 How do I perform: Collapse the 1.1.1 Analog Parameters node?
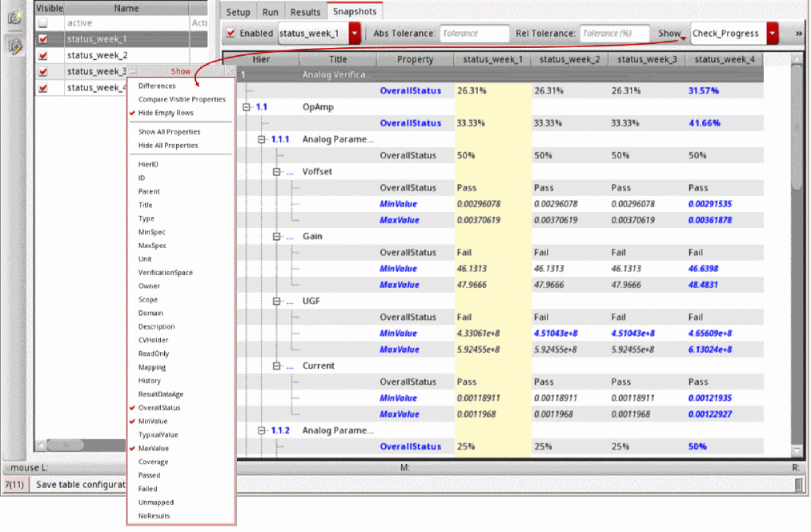point(262,139)
